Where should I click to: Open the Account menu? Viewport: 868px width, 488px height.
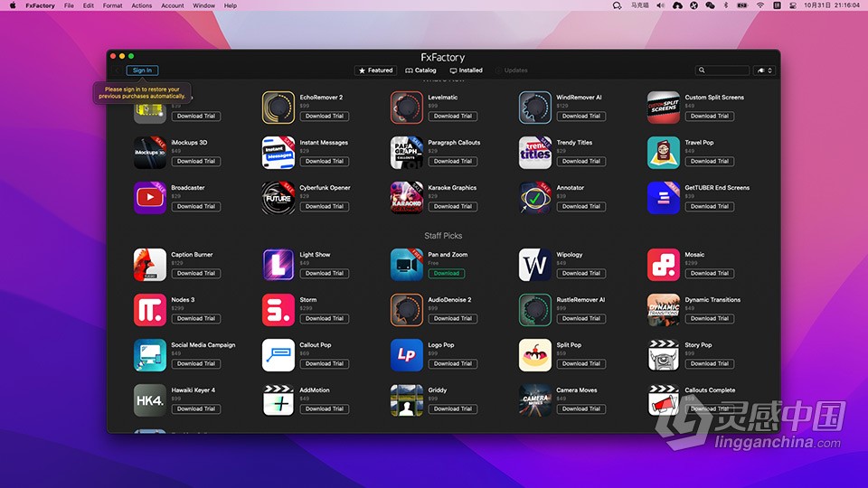(x=173, y=5)
